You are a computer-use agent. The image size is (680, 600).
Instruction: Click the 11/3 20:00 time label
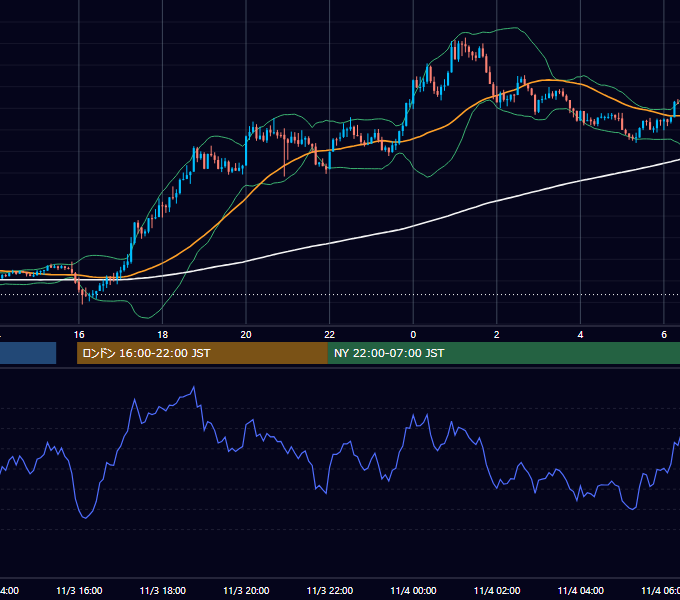click(246, 590)
